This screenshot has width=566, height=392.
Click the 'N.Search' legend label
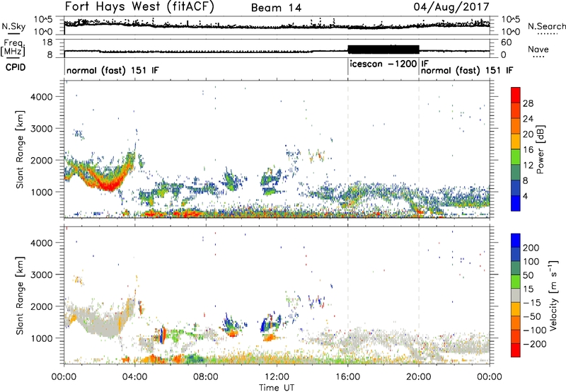point(546,26)
